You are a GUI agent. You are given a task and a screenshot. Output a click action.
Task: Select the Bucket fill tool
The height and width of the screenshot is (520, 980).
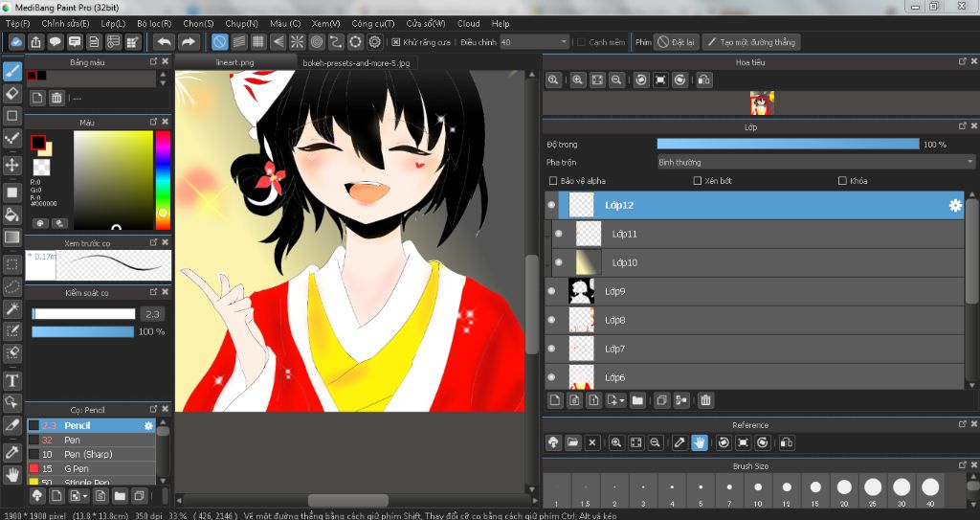11,215
